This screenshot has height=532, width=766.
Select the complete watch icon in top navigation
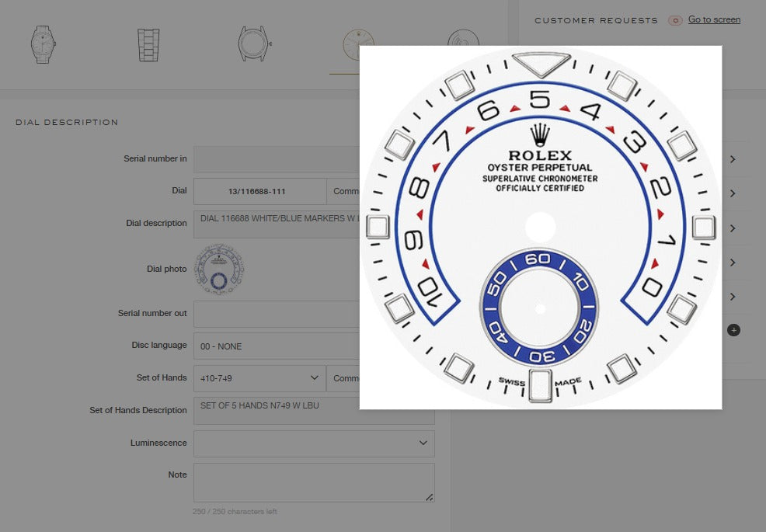point(43,44)
